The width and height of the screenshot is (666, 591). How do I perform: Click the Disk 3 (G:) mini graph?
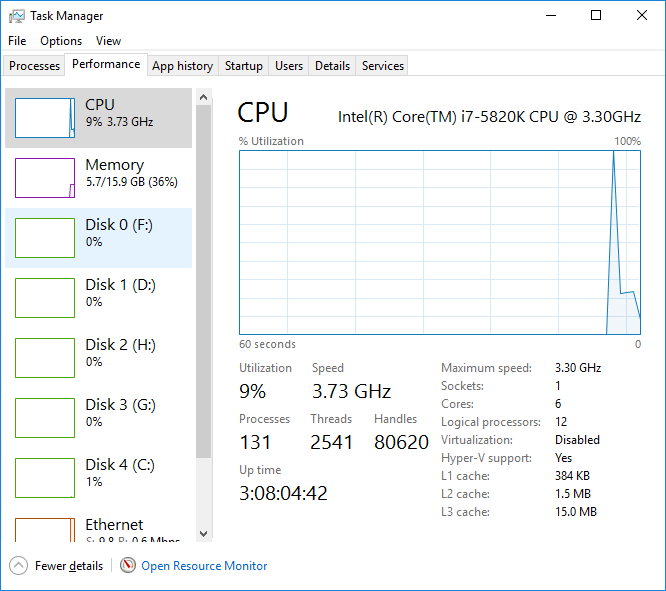point(45,418)
